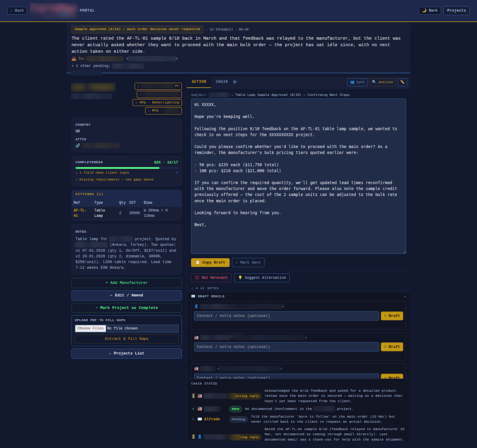This screenshot has height=448, width=477.
Task: Click the inbox tray icon beside To:
Action: tap(74, 58)
